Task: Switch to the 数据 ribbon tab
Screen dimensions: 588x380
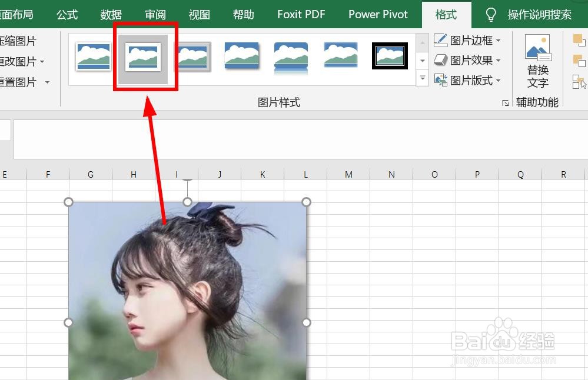Action: 111,15
